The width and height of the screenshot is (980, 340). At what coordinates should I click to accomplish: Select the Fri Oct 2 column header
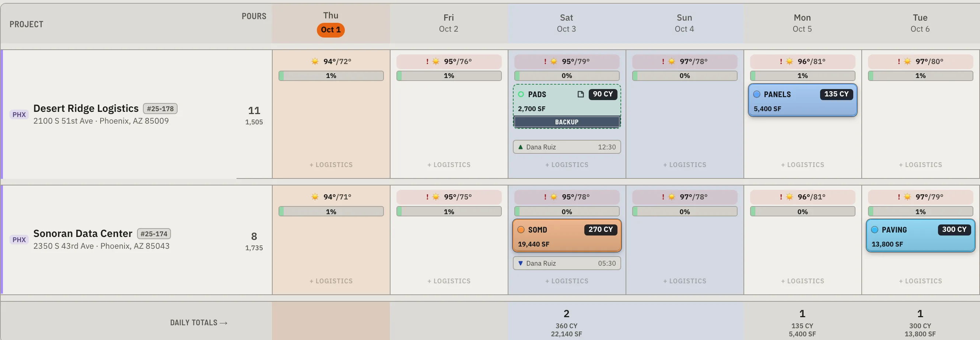448,24
